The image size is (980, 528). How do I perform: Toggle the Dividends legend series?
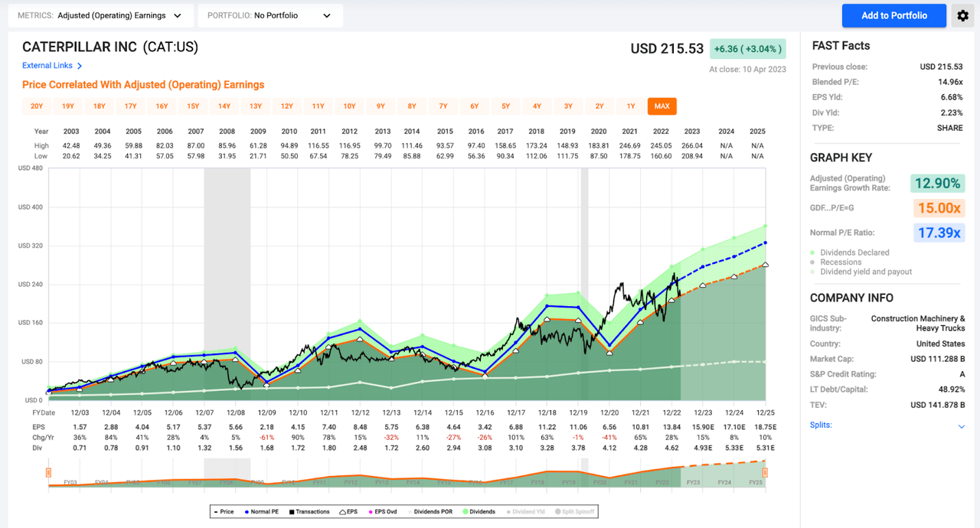point(479,512)
